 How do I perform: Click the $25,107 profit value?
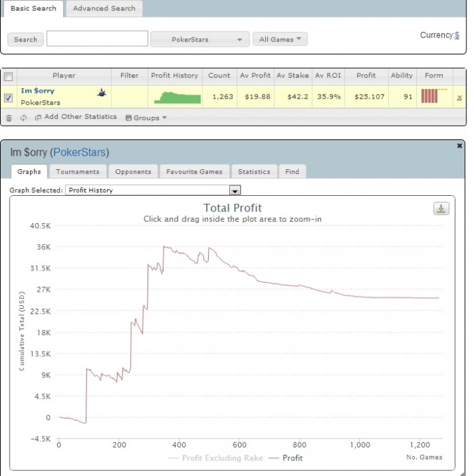point(369,97)
